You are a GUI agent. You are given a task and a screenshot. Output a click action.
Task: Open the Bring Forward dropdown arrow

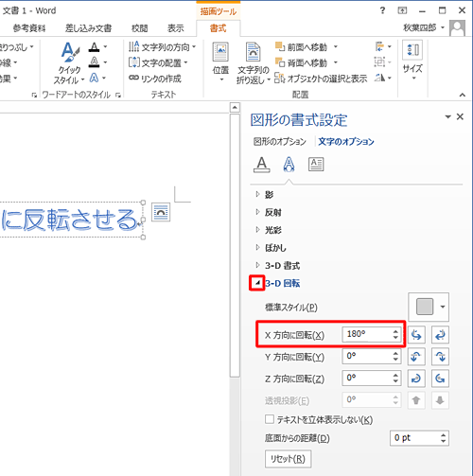coord(336,47)
